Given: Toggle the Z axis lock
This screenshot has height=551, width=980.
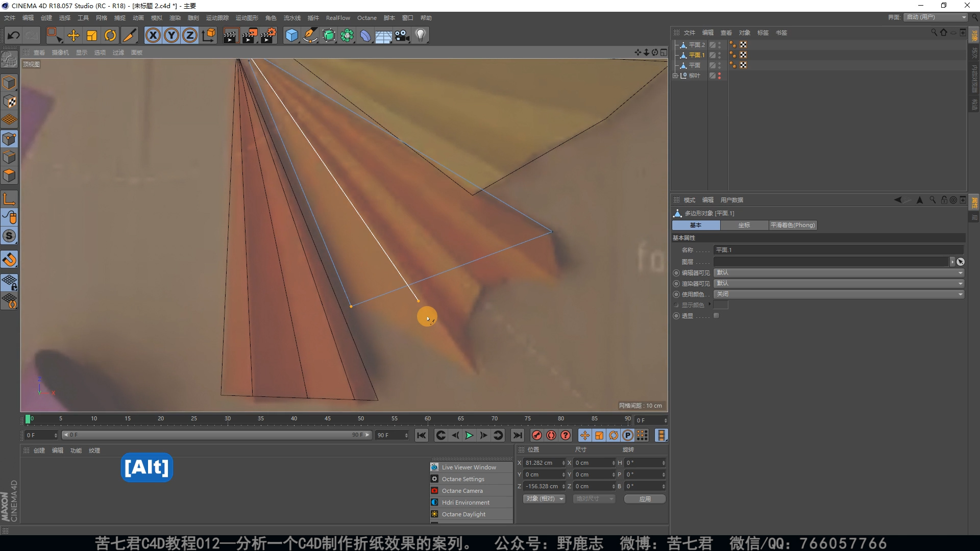Looking at the screenshot, I should pyautogui.click(x=190, y=35).
